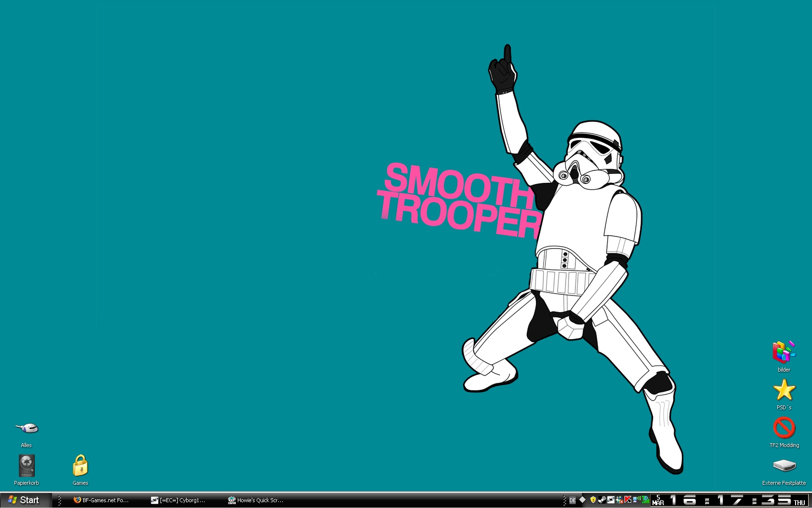Click the wireless network computer tray icon
Viewport: 812px width, 508px height.
coord(637,500)
